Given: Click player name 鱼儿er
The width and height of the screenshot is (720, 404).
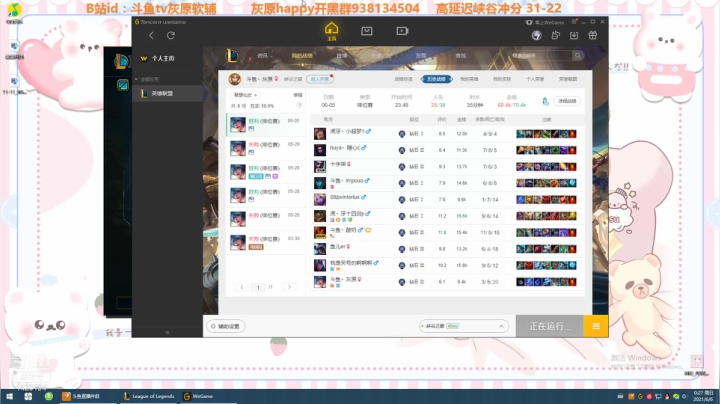Looking at the screenshot, I should point(338,247).
